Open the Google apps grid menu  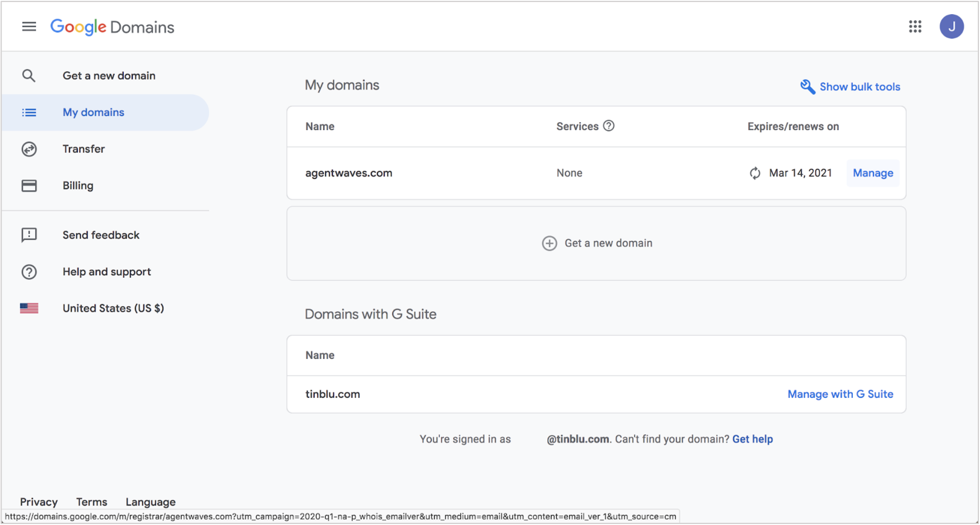click(915, 26)
